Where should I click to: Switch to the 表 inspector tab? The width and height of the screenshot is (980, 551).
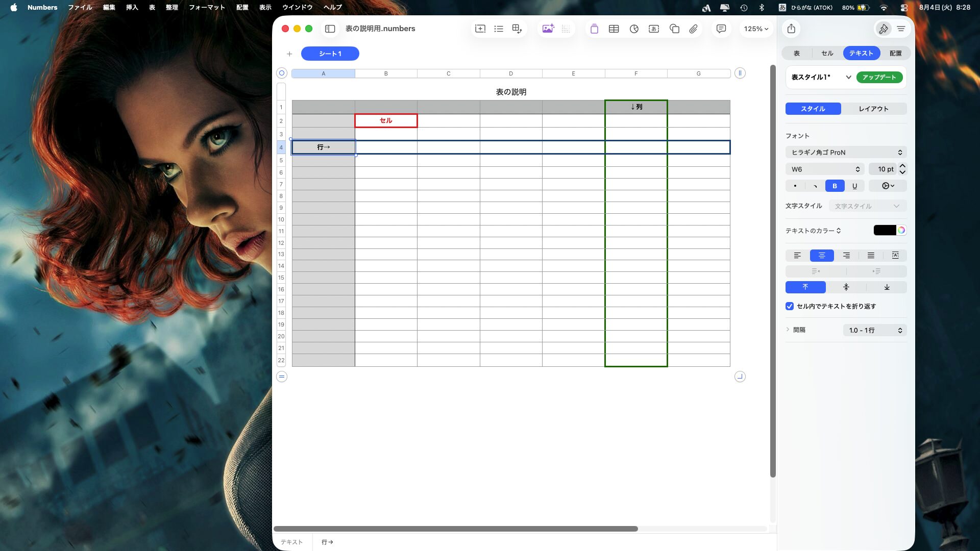point(797,54)
